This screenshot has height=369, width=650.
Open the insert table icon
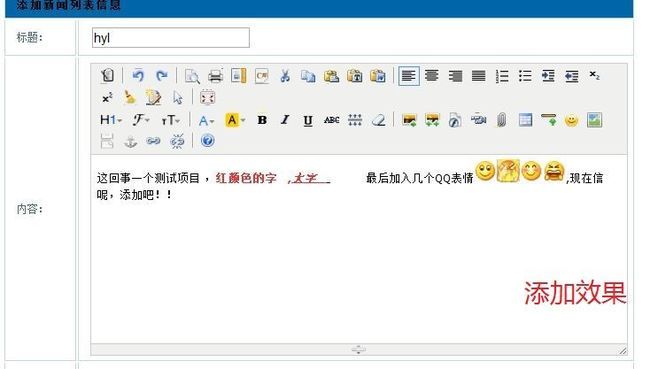point(525,120)
